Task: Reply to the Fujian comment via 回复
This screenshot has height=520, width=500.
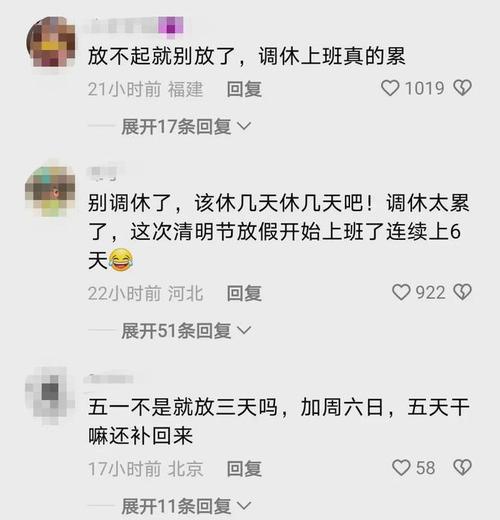Action: coord(244,89)
